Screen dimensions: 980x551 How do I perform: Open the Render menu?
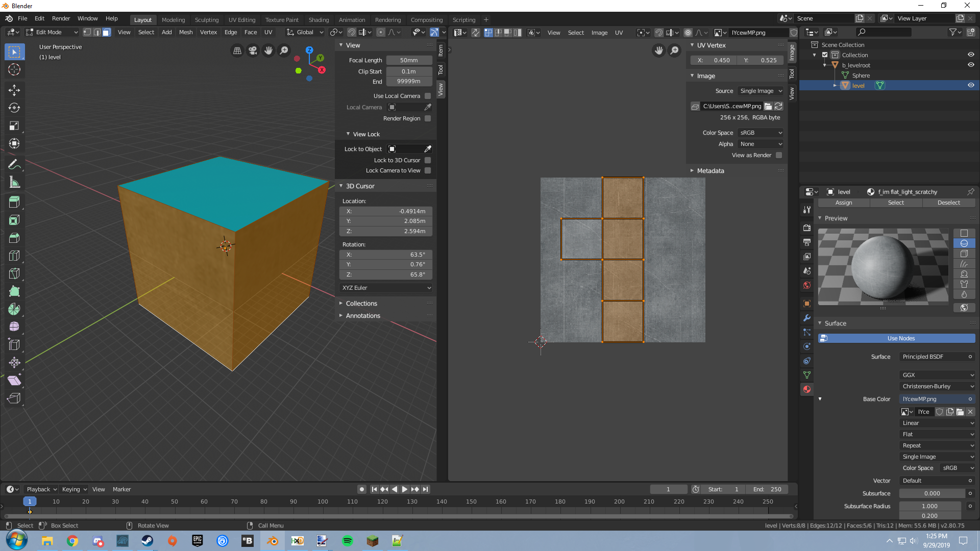tap(61, 18)
